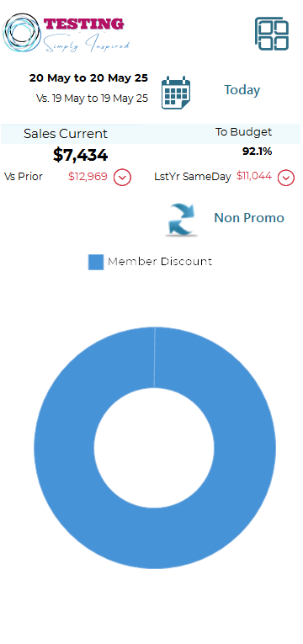303x644 pixels.
Task: Open the Sales Current header
Action: click(66, 134)
